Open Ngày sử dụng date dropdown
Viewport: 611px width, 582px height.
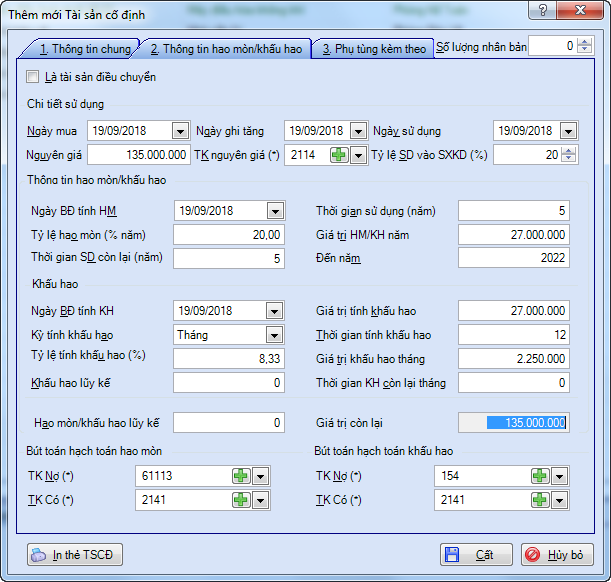(568, 131)
